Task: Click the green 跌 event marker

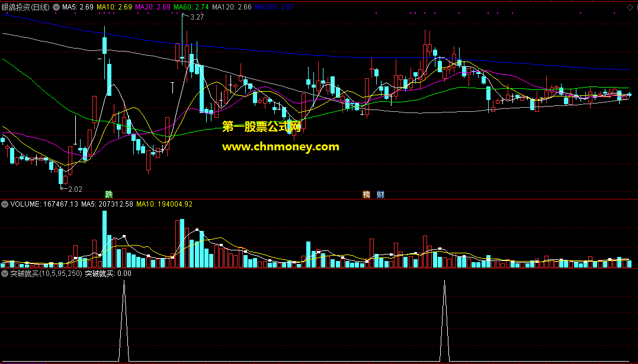Action: tap(108, 194)
